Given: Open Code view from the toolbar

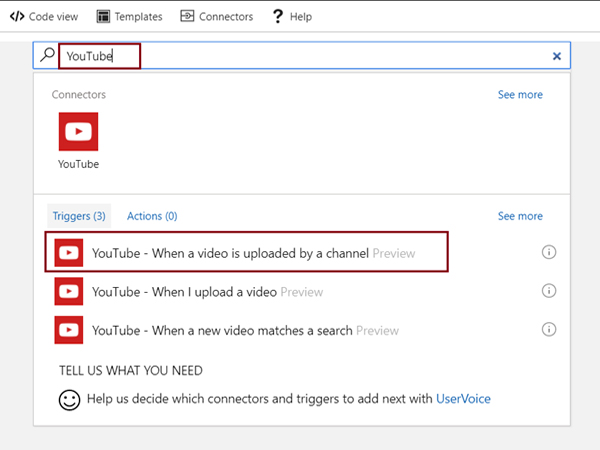Looking at the screenshot, I should click(x=44, y=16).
